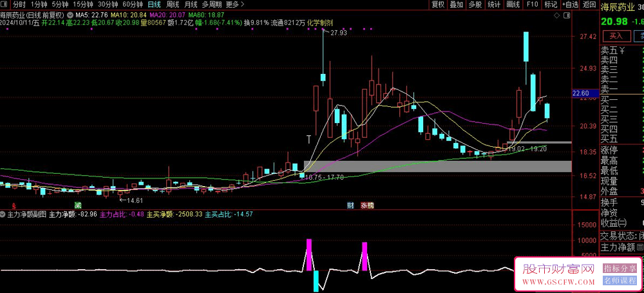The width and height of the screenshot is (644, 293).
Task: Open the 更多 periods dropdown
Action: (234, 4)
